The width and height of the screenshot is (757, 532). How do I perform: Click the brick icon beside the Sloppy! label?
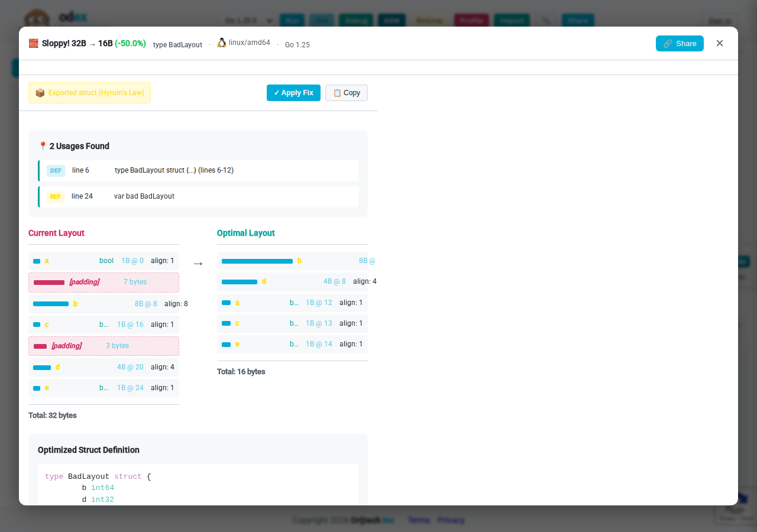pyautogui.click(x=33, y=43)
